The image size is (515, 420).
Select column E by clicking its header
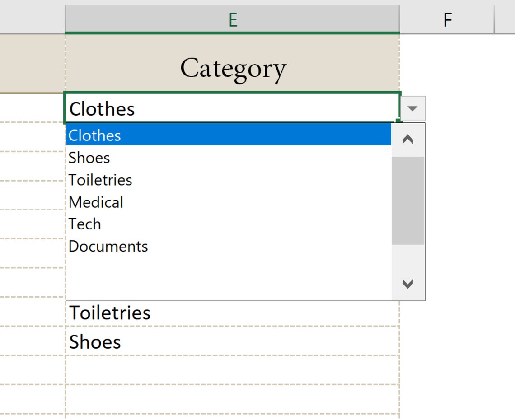tap(233, 19)
